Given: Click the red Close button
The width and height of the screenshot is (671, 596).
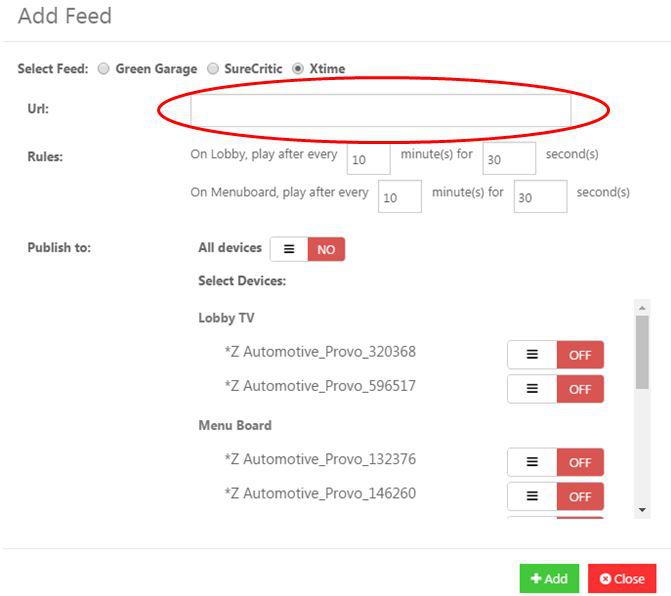Looking at the screenshot, I should [622, 578].
